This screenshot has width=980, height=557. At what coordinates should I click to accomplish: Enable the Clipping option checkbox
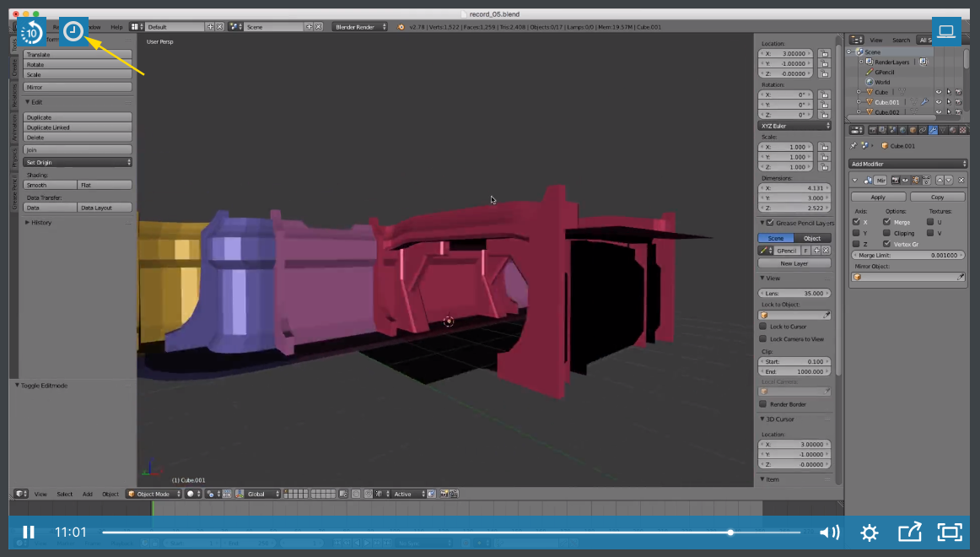pyautogui.click(x=887, y=233)
